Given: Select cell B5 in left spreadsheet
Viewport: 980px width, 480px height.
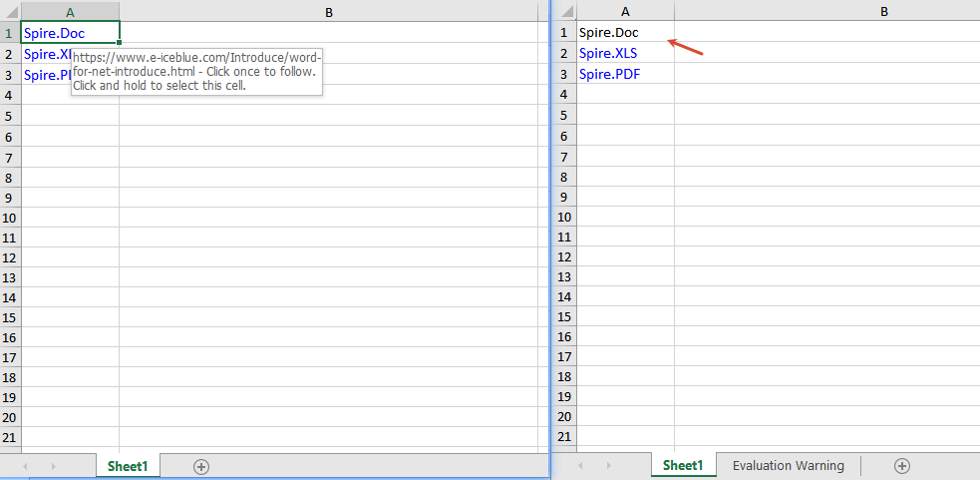Looking at the screenshot, I should click(329, 116).
